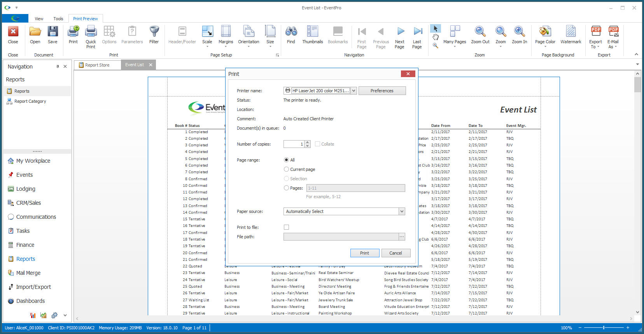This screenshot has width=644, height=334.
Task: Click the zoom slider minus button
Action: [x=580, y=328]
